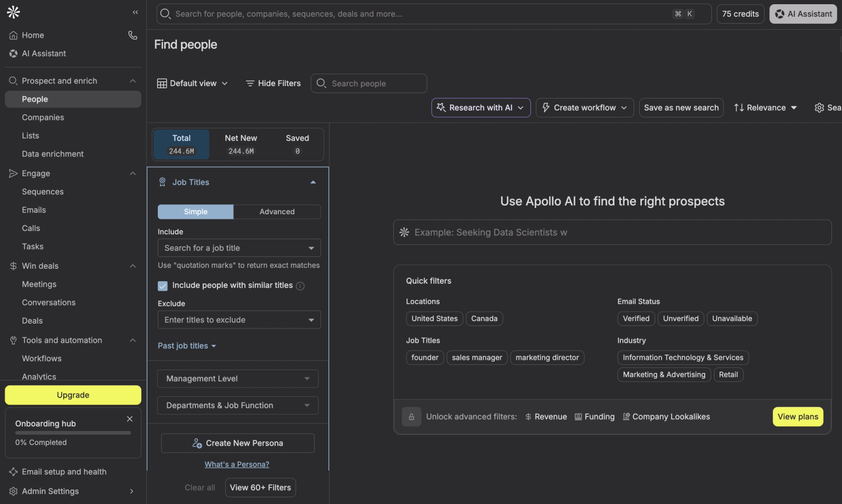Viewport: 842px width, 504px height.
Task: Click the Apollo AI example prompt field
Action: (613, 232)
